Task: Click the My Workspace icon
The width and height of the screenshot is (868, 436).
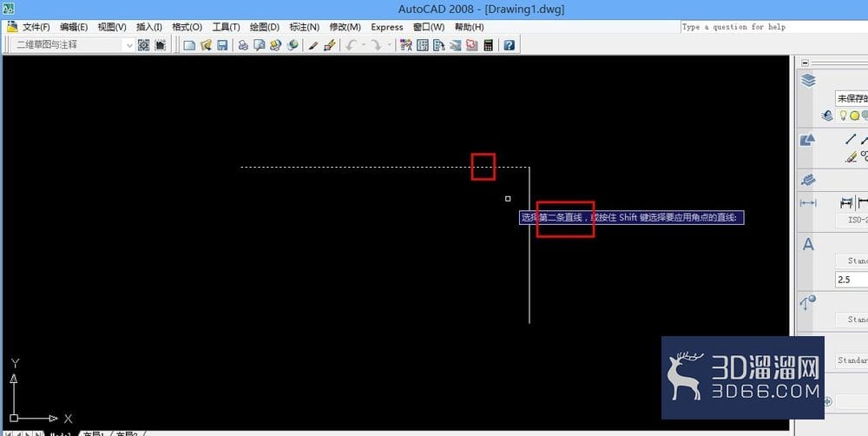Action: click(160, 45)
